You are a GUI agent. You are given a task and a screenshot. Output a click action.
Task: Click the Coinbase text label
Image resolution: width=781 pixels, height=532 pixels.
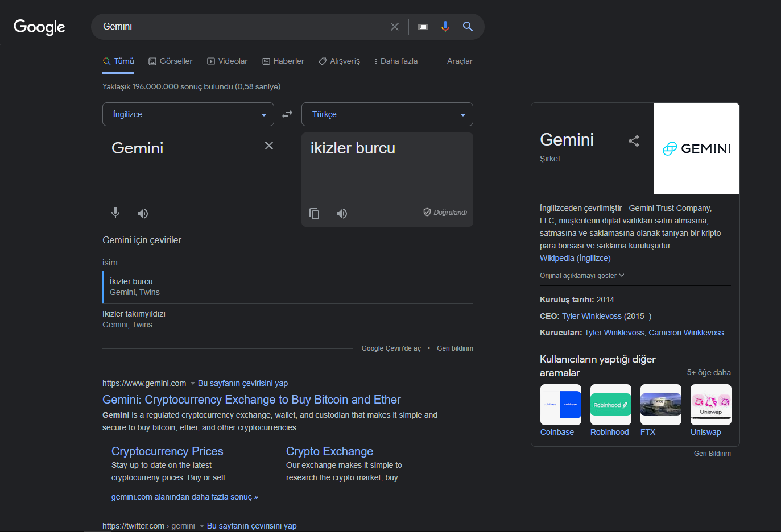(557, 432)
